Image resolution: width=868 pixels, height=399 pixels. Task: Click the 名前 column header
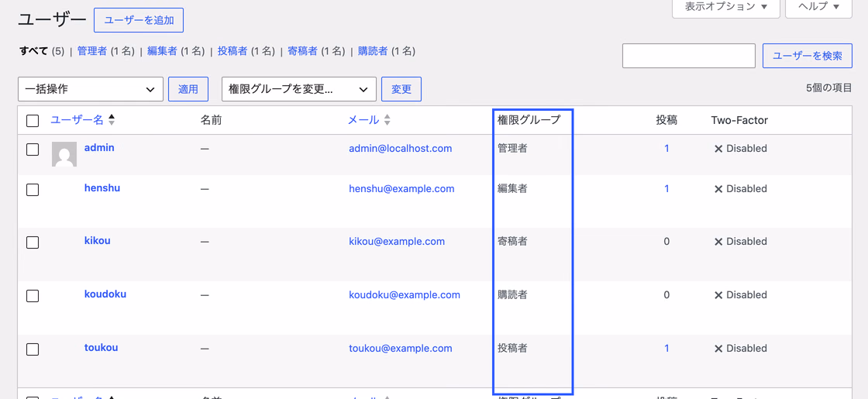pos(211,120)
